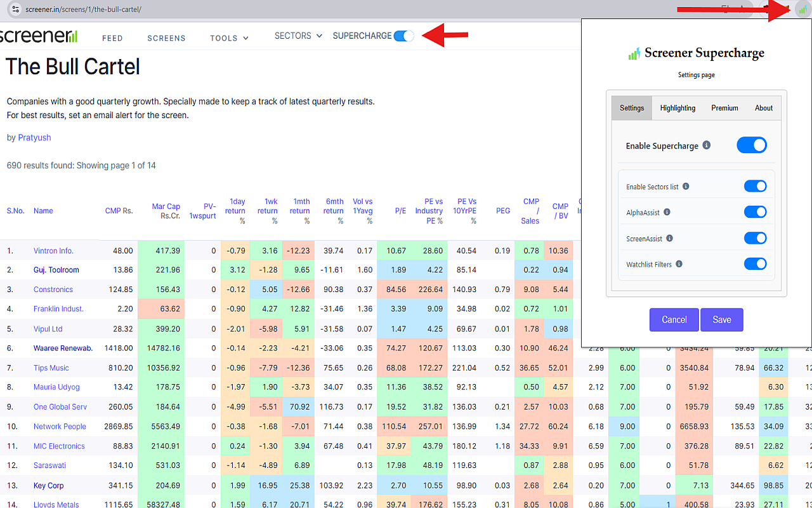This screenshot has width=812, height=508.
Task: Click the Screener Supercharge extension icon in browser toolbar
Action: click(802, 10)
